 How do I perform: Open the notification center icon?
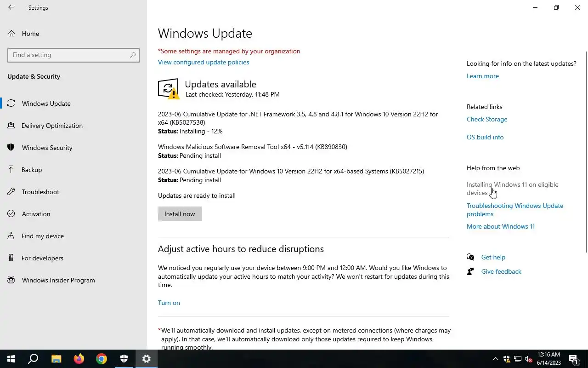(573, 359)
